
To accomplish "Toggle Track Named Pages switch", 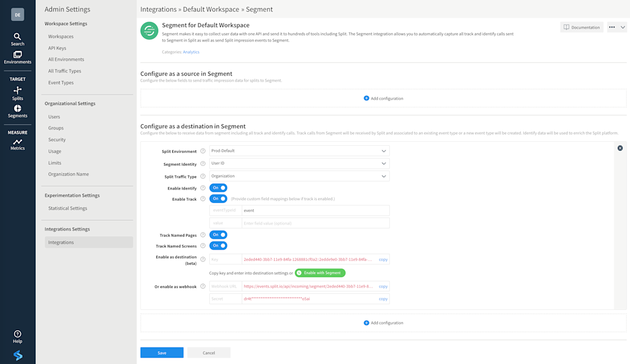I will click(218, 235).
